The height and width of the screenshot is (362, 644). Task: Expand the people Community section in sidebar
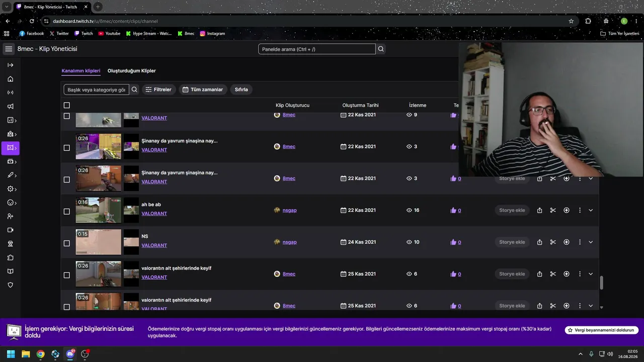click(x=12, y=134)
